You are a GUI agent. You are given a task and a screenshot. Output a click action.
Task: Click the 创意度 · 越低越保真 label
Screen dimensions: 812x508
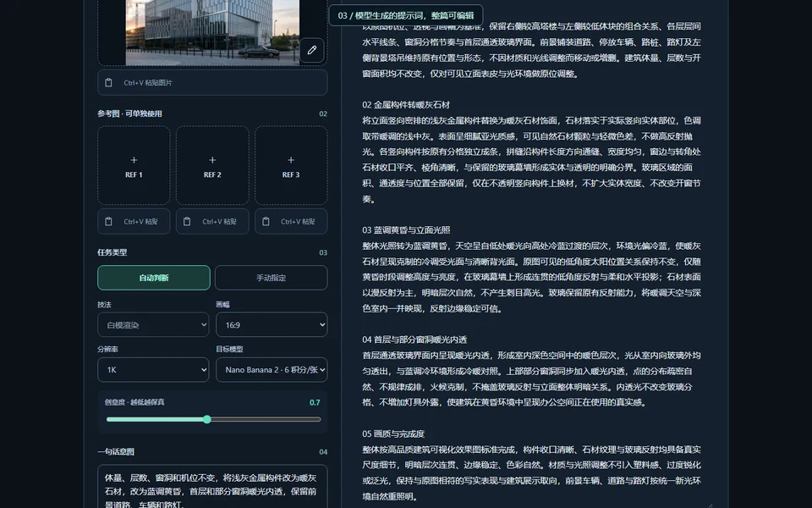click(x=134, y=402)
